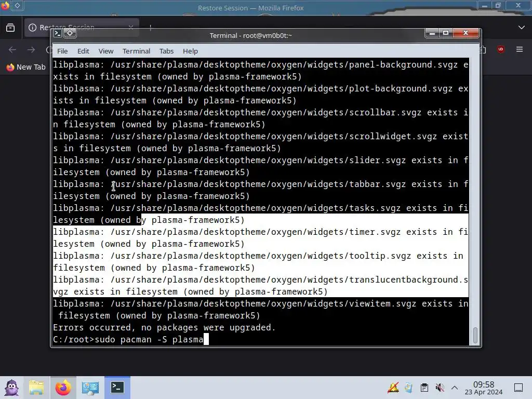Minimize the Firefox window

pos(485,5)
